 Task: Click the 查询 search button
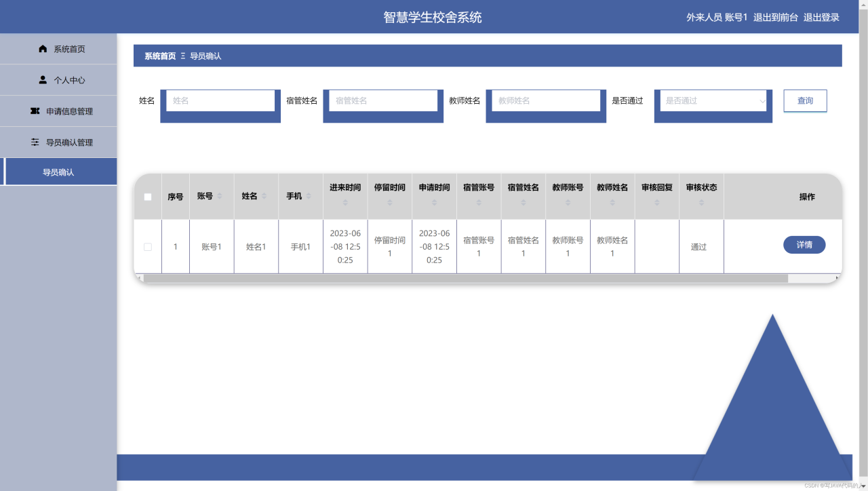tap(805, 100)
